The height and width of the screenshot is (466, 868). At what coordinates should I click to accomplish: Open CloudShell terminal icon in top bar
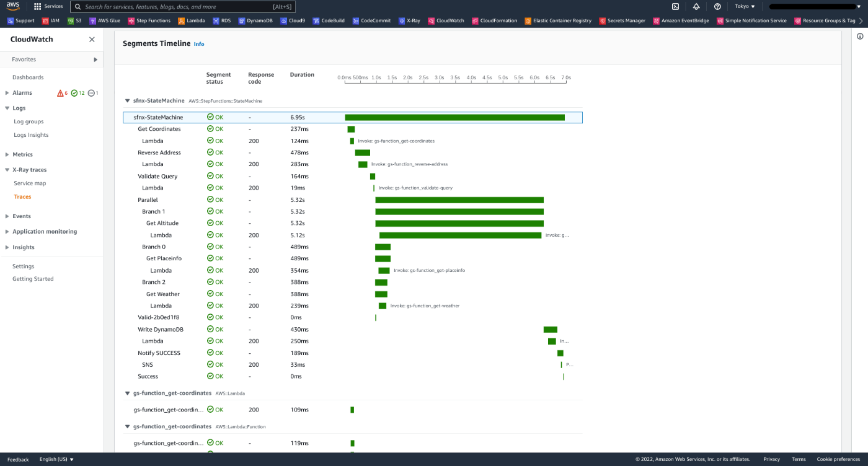[675, 6]
